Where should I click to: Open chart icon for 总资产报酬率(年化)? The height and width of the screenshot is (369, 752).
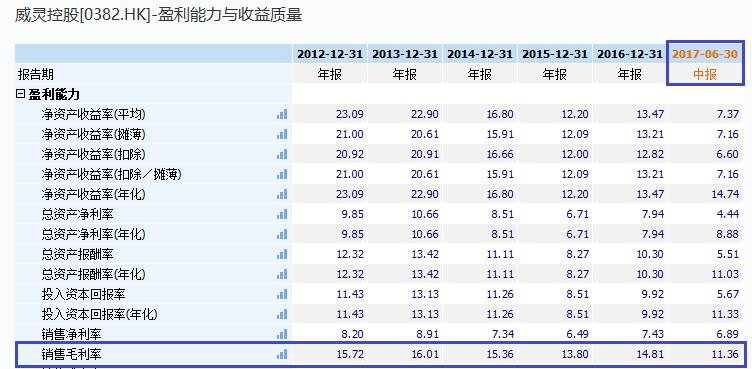point(282,274)
